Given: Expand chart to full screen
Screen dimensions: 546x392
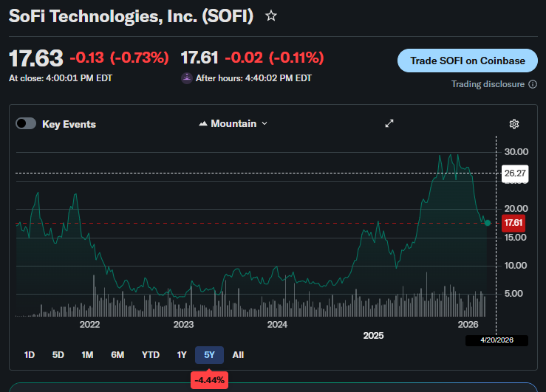Looking at the screenshot, I should pyautogui.click(x=389, y=123).
